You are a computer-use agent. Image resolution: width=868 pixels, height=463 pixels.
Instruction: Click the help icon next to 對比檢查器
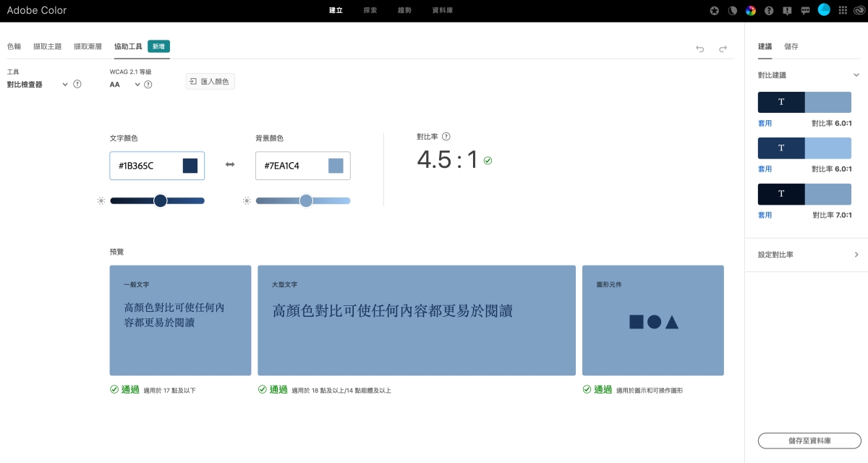(x=77, y=84)
